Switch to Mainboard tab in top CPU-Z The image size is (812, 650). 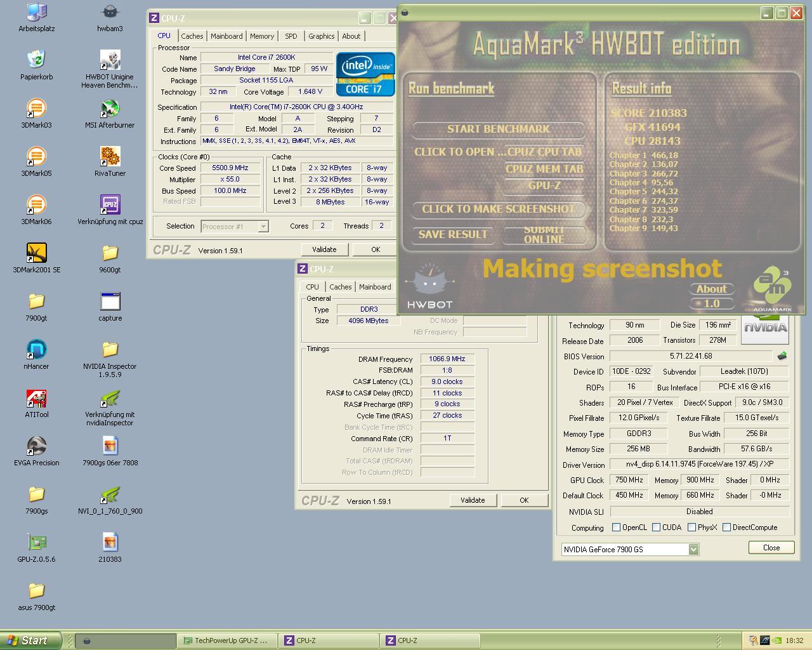[226, 36]
